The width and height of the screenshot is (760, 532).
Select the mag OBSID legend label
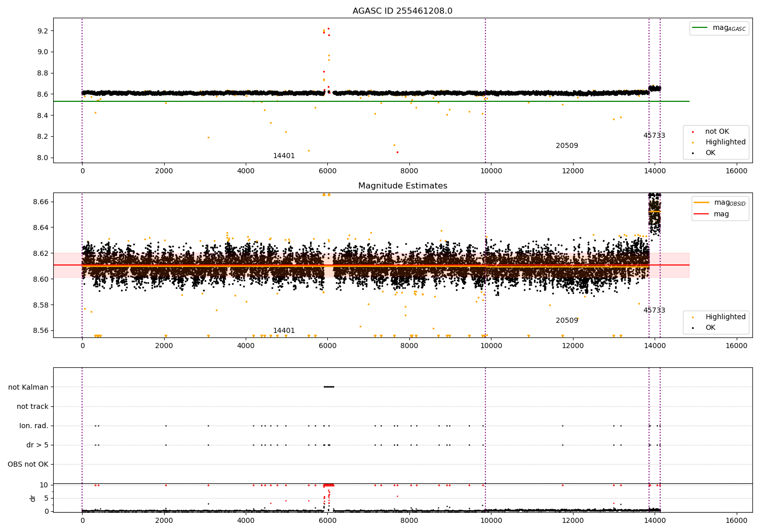click(x=730, y=203)
